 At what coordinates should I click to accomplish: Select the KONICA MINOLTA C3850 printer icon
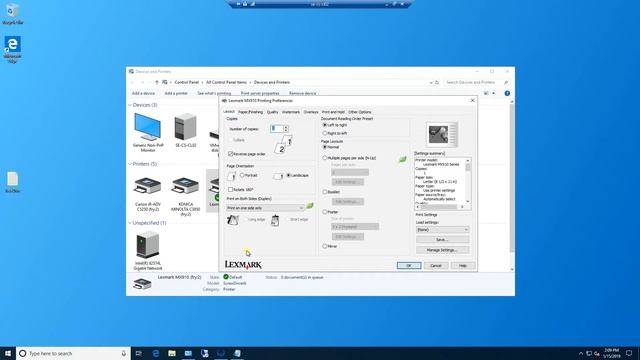[x=185, y=186]
